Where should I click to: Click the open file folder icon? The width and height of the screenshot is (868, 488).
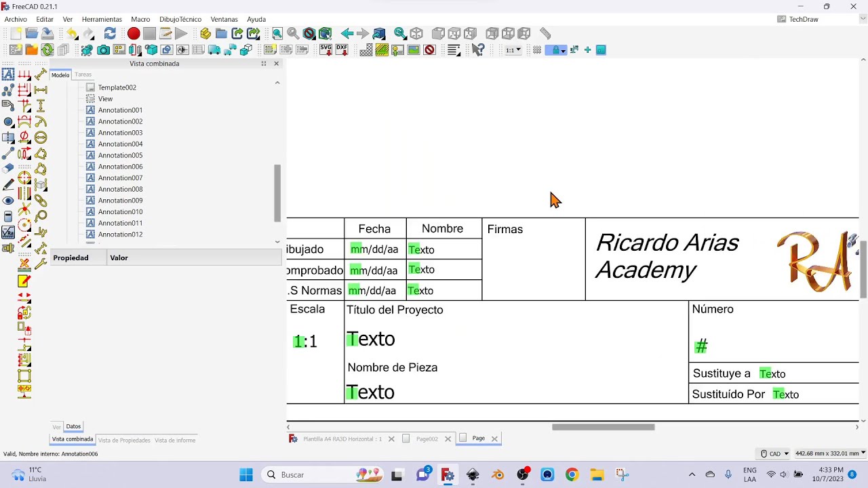(x=32, y=33)
